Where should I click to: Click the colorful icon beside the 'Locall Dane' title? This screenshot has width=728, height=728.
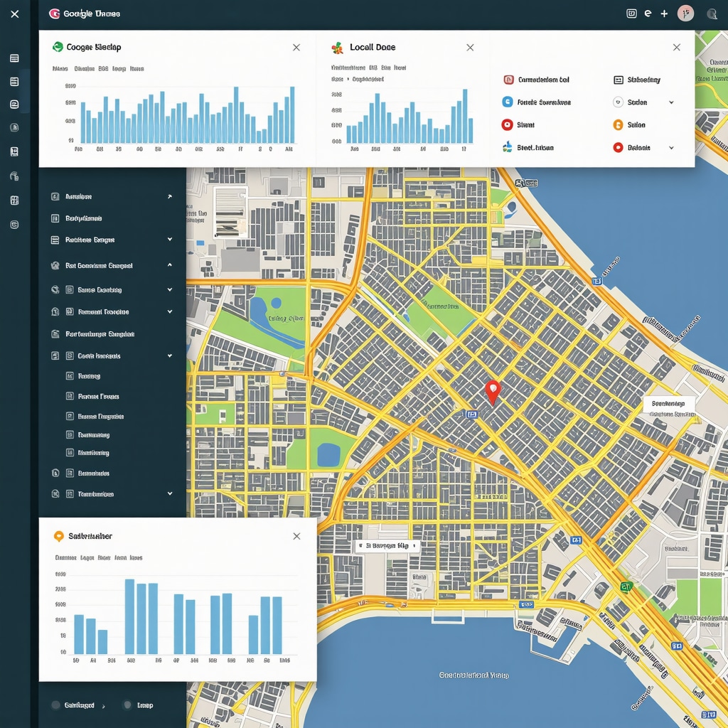(x=338, y=48)
